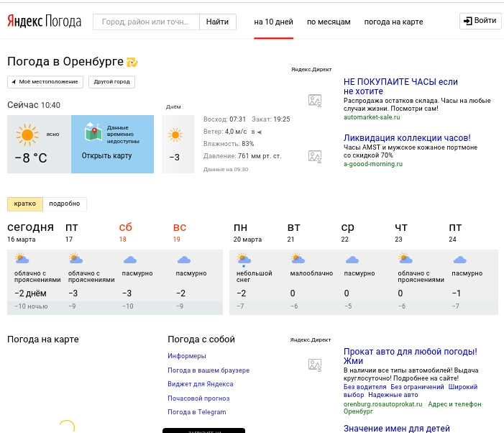504x433 pixels.
Task: Click Адрес и телефон ad link
Action: tap(454, 404)
